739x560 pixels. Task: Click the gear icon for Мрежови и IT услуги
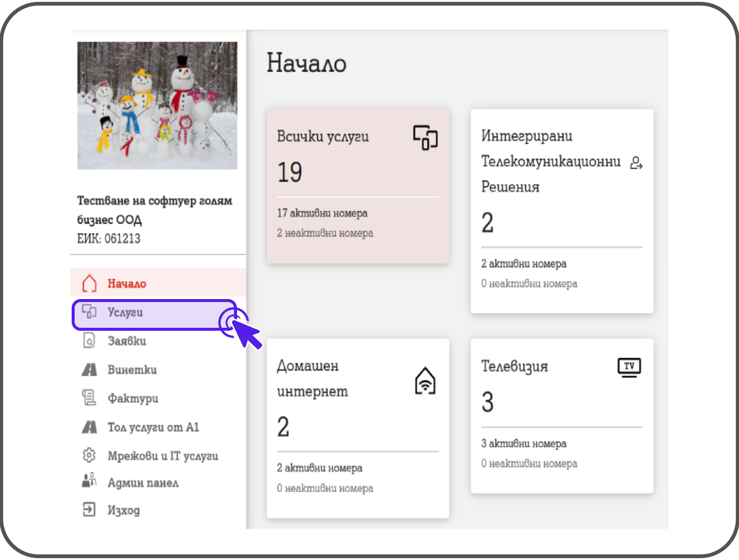(x=89, y=455)
